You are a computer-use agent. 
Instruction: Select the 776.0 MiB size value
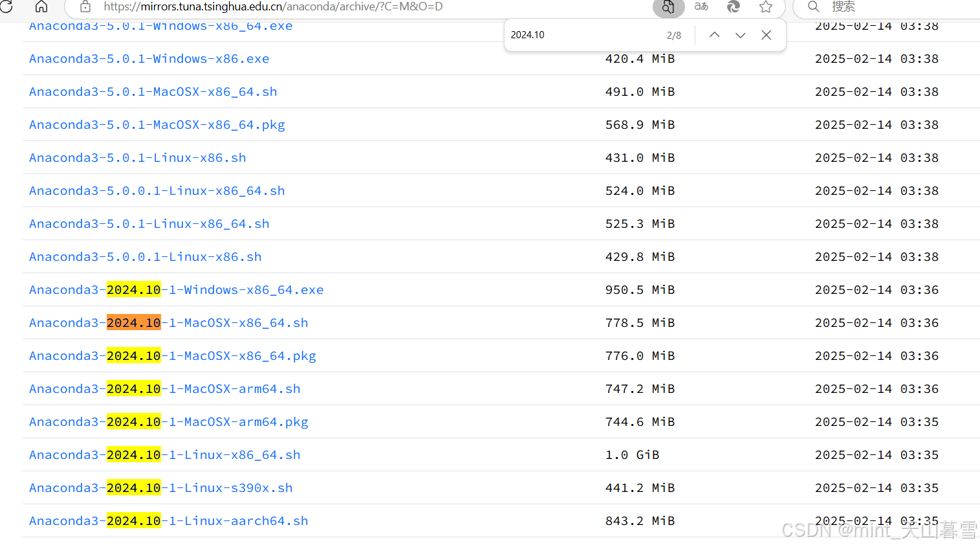[640, 356]
